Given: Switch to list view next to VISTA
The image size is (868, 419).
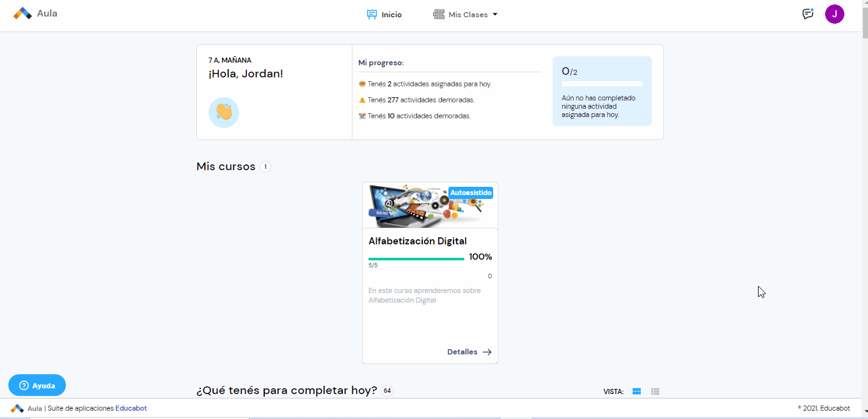Looking at the screenshot, I should click(x=655, y=391).
